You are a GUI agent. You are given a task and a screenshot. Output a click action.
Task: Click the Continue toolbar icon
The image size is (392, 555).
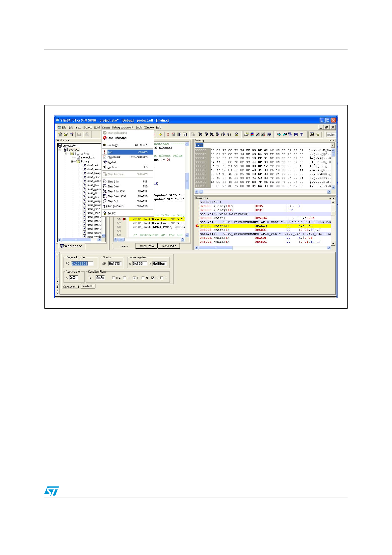coord(185,134)
